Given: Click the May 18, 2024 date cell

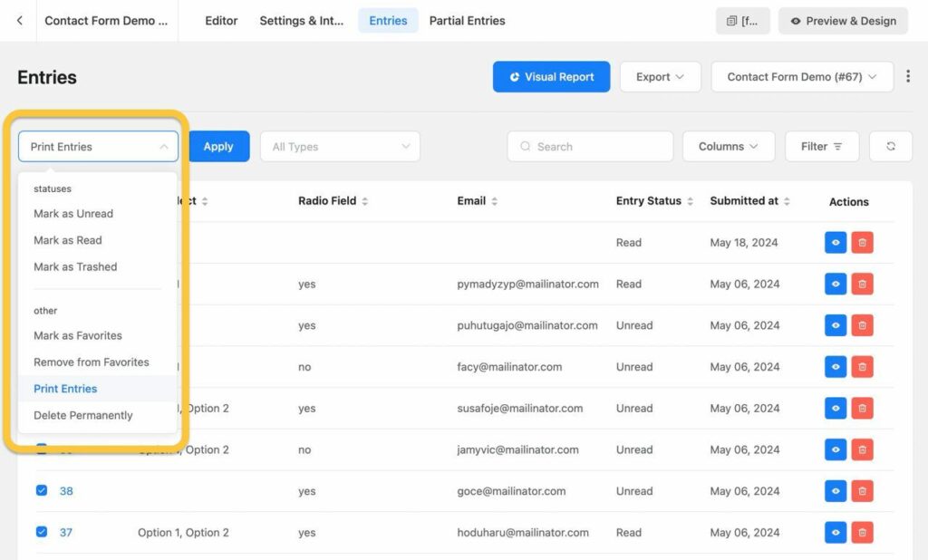Looking at the screenshot, I should coord(744,243).
